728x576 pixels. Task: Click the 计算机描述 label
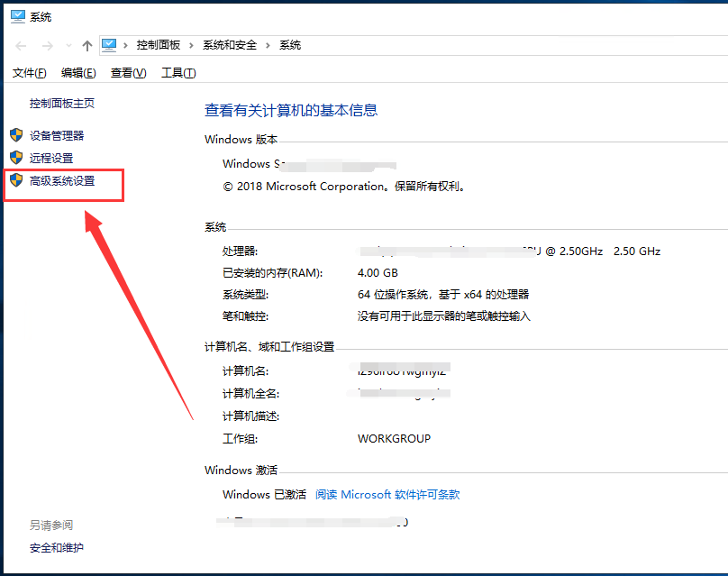click(251, 416)
